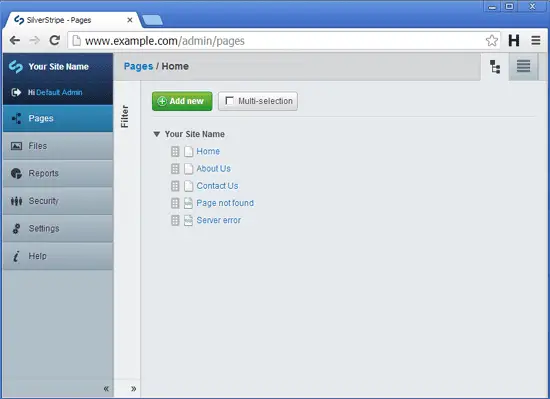This screenshot has height=399, width=550.
Task: Open the Contact Us page
Action: coord(217,186)
